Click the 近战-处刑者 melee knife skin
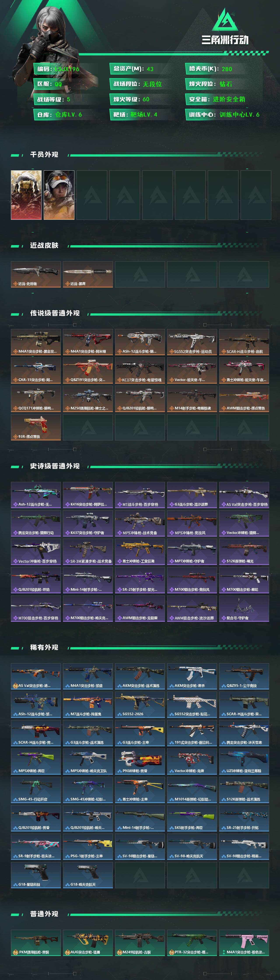280x980 pixels. coord(36,274)
